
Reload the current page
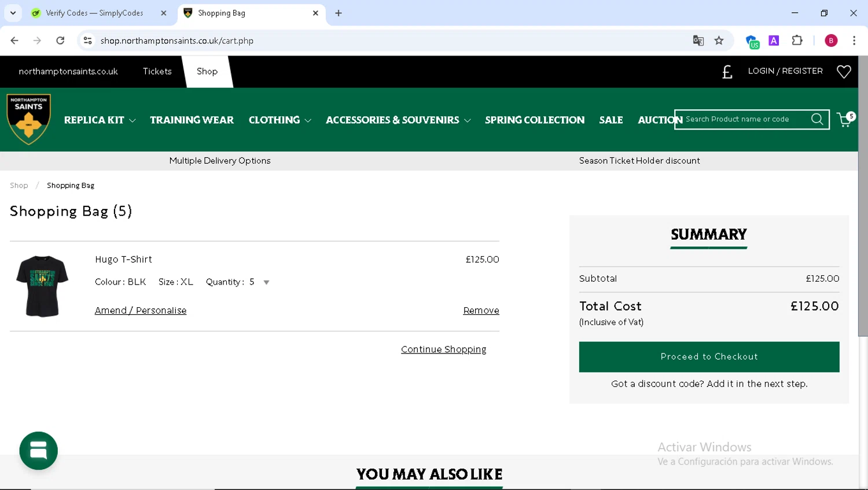(60, 40)
